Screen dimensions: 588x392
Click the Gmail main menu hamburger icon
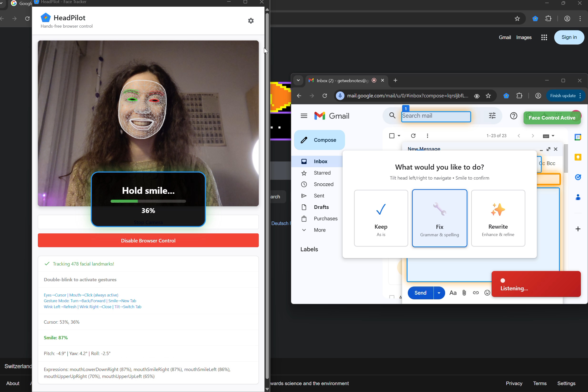click(x=304, y=116)
